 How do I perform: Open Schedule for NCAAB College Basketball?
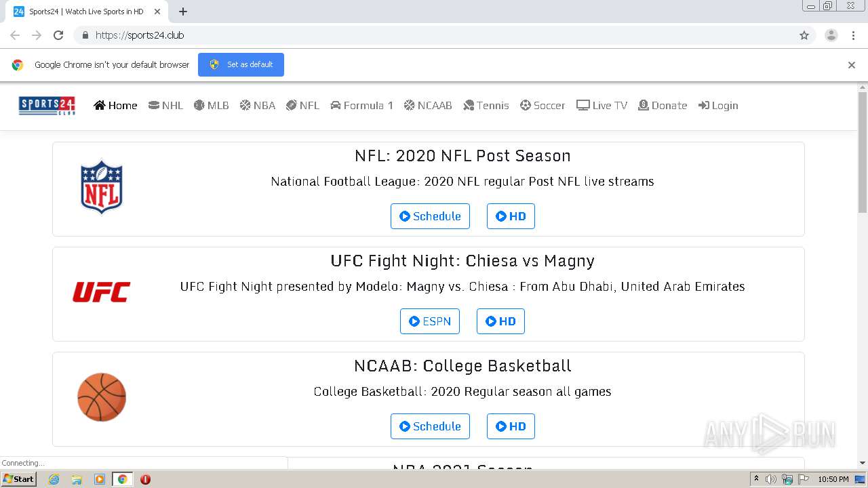pyautogui.click(x=430, y=426)
